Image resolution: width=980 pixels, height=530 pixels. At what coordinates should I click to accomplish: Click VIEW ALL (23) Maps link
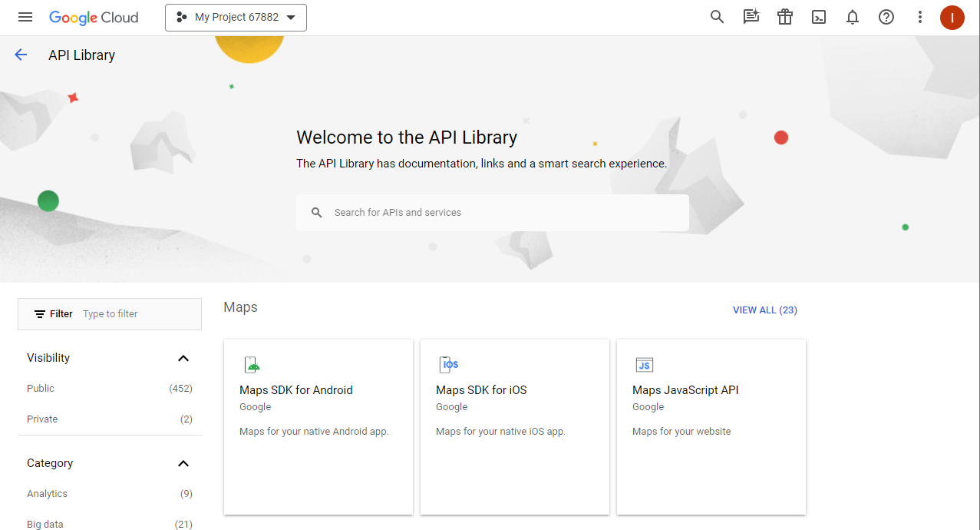coord(764,310)
